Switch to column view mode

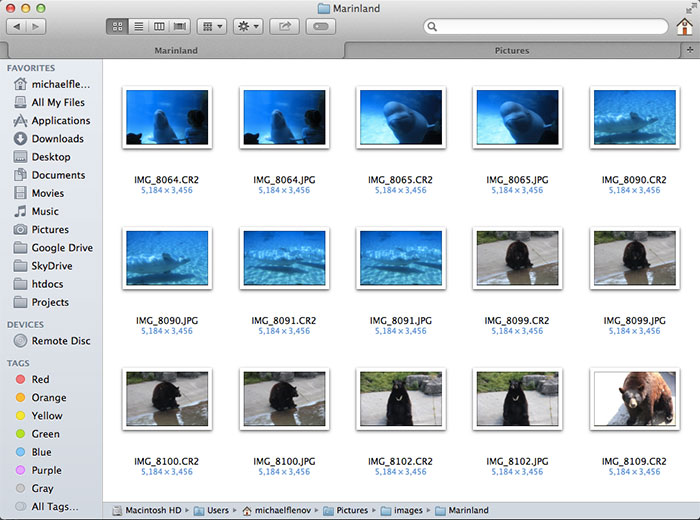click(x=159, y=27)
